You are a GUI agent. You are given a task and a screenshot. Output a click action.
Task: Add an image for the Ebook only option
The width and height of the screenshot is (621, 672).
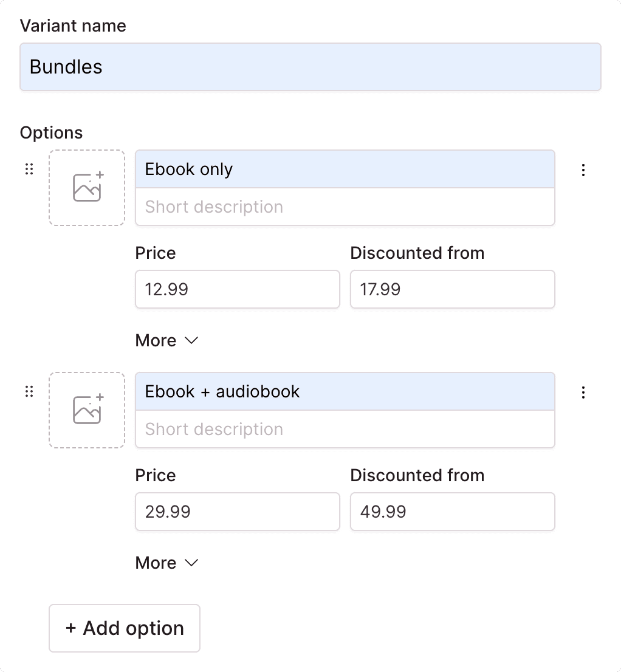click(86, 188)
